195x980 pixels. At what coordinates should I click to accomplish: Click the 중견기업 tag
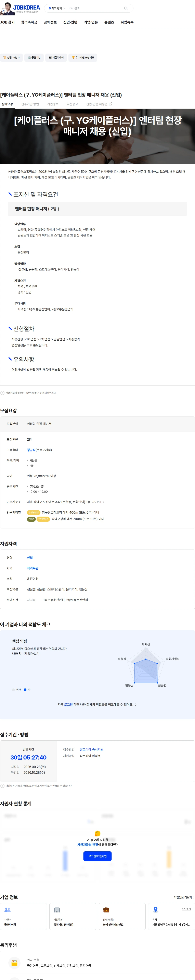coord(34,57)
